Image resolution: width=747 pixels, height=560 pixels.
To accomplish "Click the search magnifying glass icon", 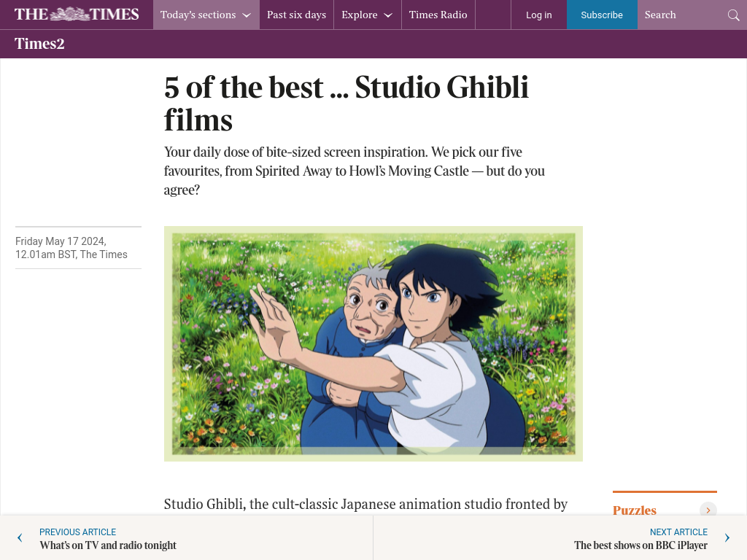I will point(733,15).
